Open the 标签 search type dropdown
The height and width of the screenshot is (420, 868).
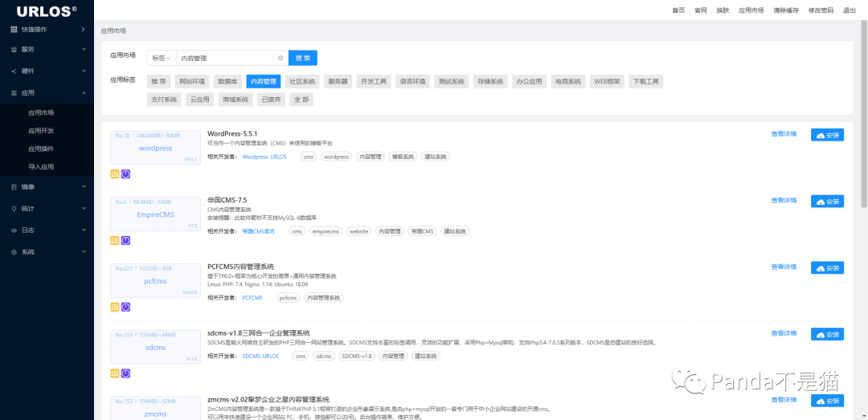click(162, 58)
